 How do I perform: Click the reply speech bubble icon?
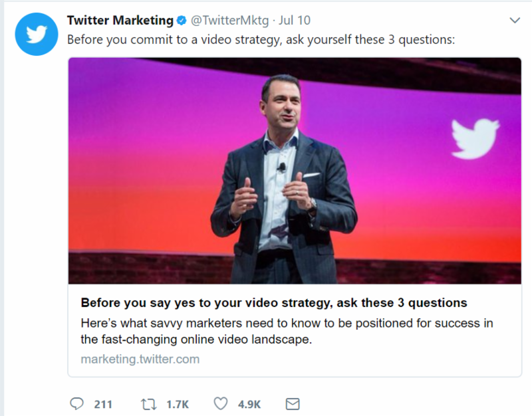[76, 404]
